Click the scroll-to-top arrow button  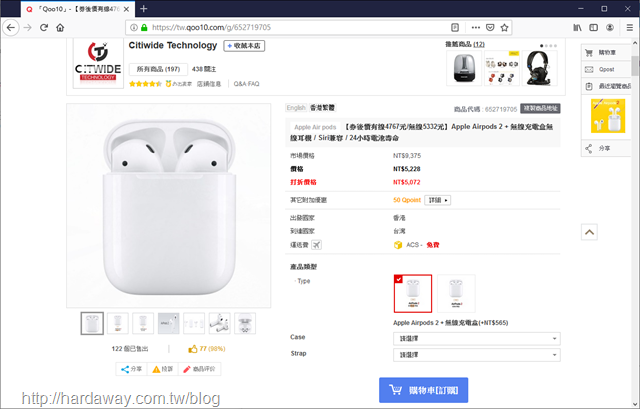(x=589, y=232)
